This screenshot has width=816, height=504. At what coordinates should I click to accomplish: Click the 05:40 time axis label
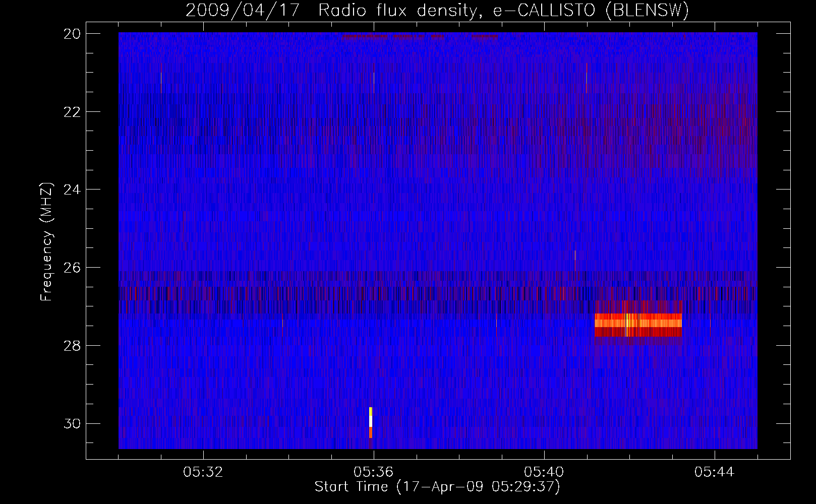coord(544,472)
